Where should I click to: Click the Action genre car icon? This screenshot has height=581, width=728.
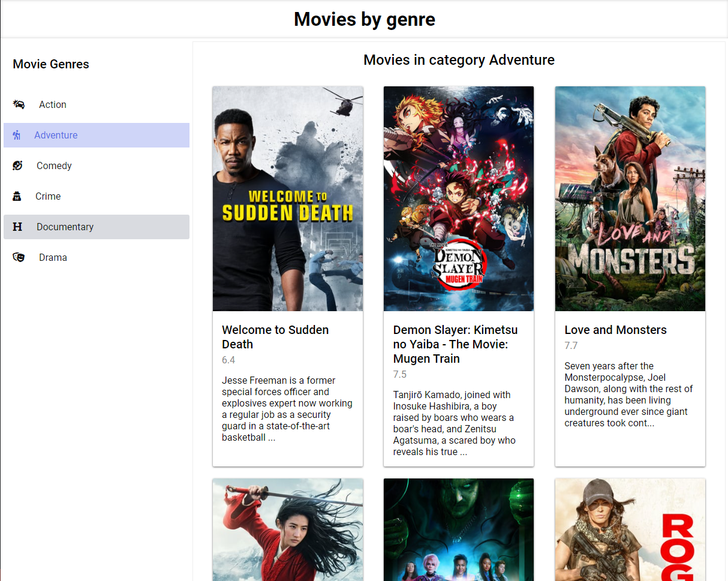click(19, 104)
